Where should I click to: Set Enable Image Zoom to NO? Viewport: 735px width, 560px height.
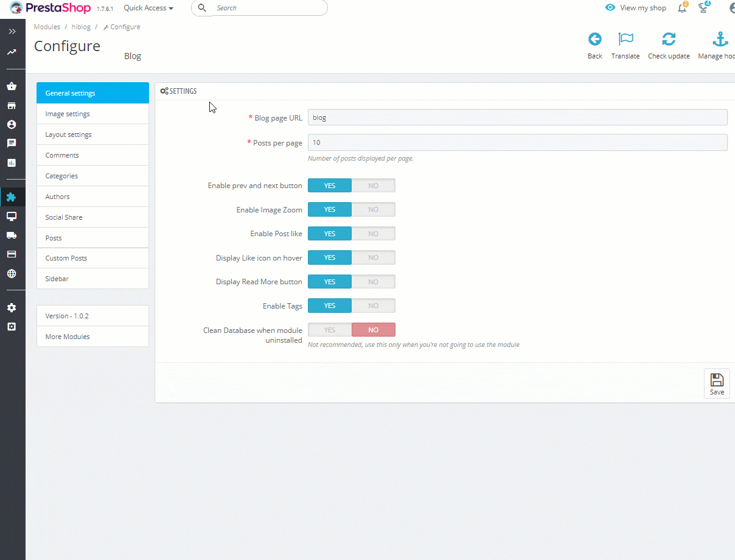click(374, 209)
